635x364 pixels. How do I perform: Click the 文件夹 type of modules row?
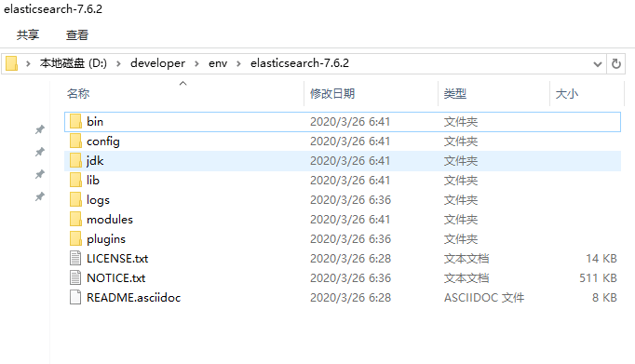tap(461, 220)
